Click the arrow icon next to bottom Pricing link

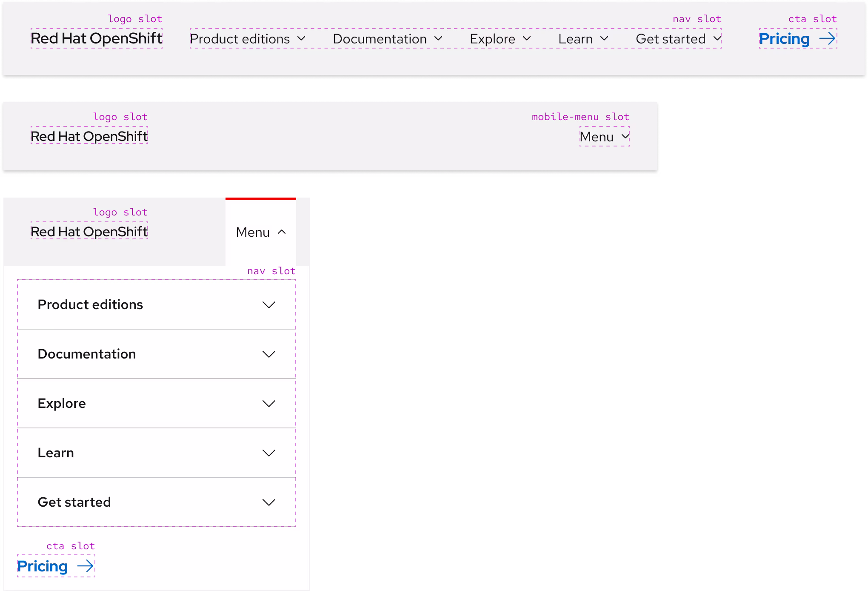coord(86,566)
